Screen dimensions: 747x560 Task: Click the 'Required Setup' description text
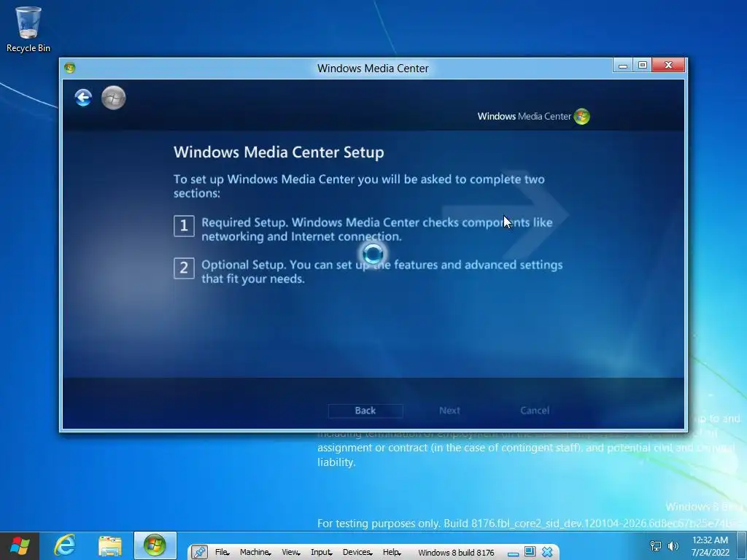377,230
